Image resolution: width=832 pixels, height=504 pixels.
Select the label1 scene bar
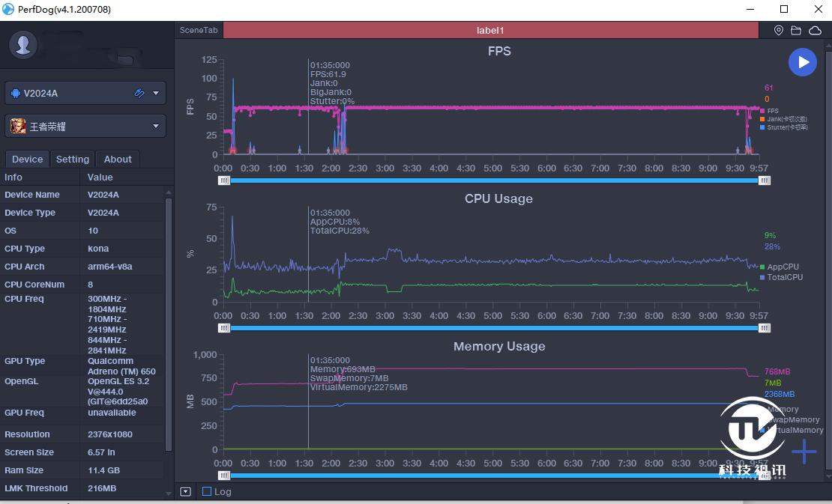pyautogui.click(x=491, y=31)
